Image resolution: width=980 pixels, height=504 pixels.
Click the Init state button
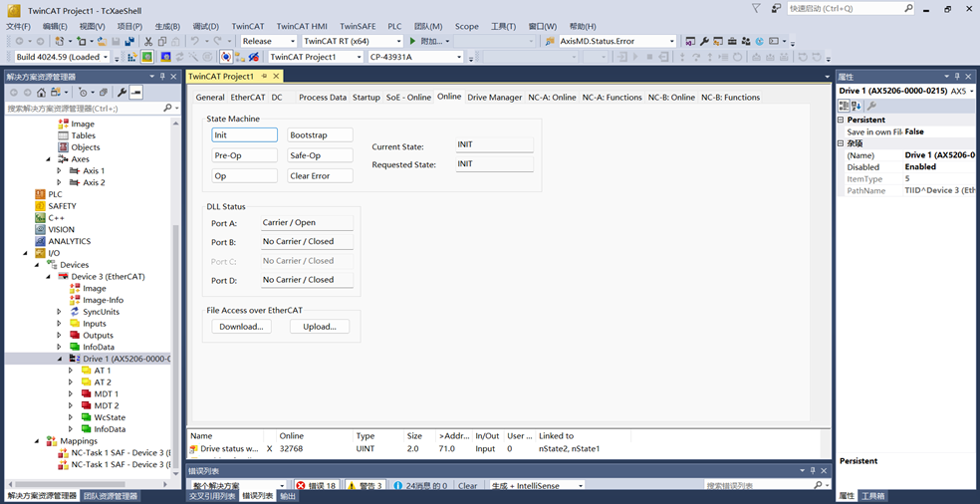pyautogui.click(x=244, y=135)
